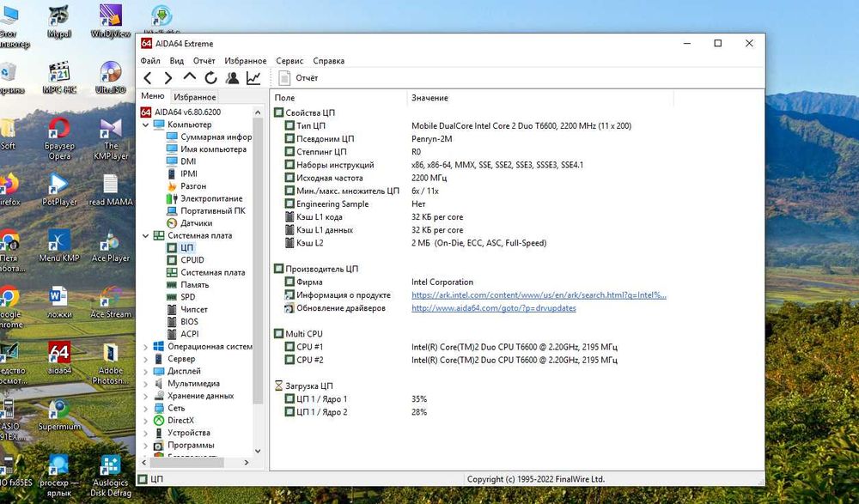
Task: Open the UltraISO desktop shortcut
Action: tap(111, 77)
